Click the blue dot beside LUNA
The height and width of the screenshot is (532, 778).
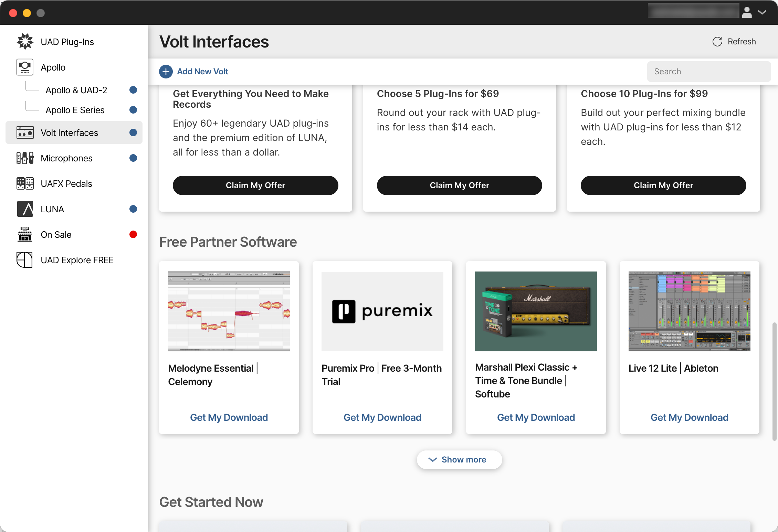(x=133, y=209)
